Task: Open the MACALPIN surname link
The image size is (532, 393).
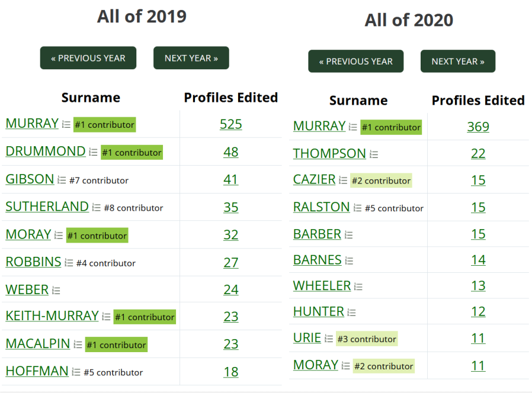Action: click(x=38, y=344)
